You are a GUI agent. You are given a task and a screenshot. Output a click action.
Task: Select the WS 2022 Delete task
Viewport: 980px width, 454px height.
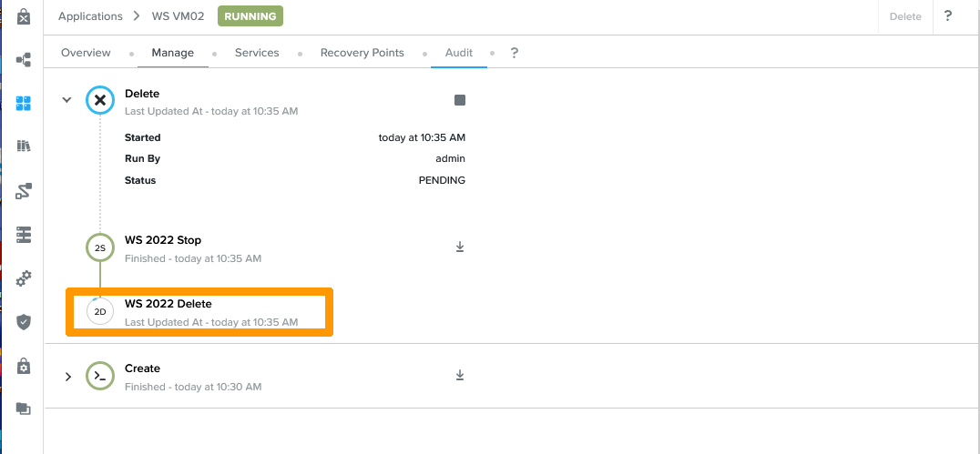point(168,304)
